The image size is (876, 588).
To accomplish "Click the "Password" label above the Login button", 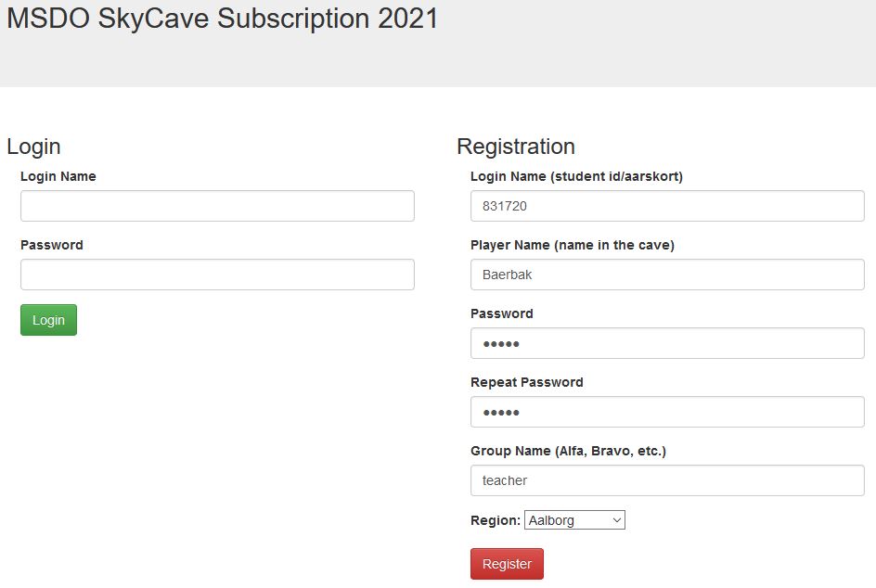I will [51, 245].
